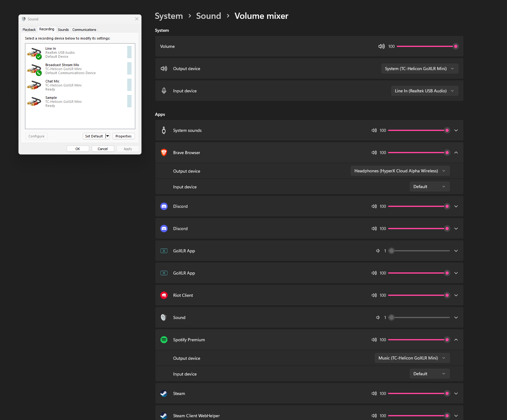
Task: Click the Sound app speaker icon in Apps list
Action: [x=164, y=317]
